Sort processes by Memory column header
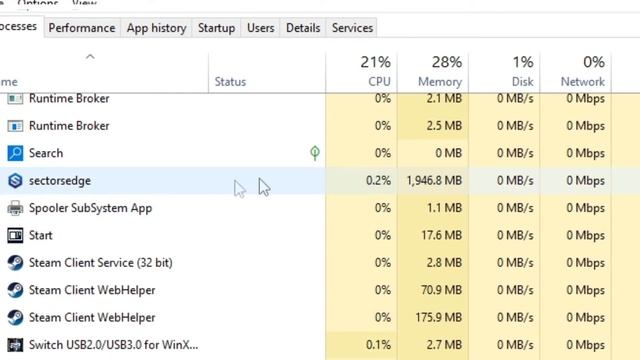 tap(433, 72)
